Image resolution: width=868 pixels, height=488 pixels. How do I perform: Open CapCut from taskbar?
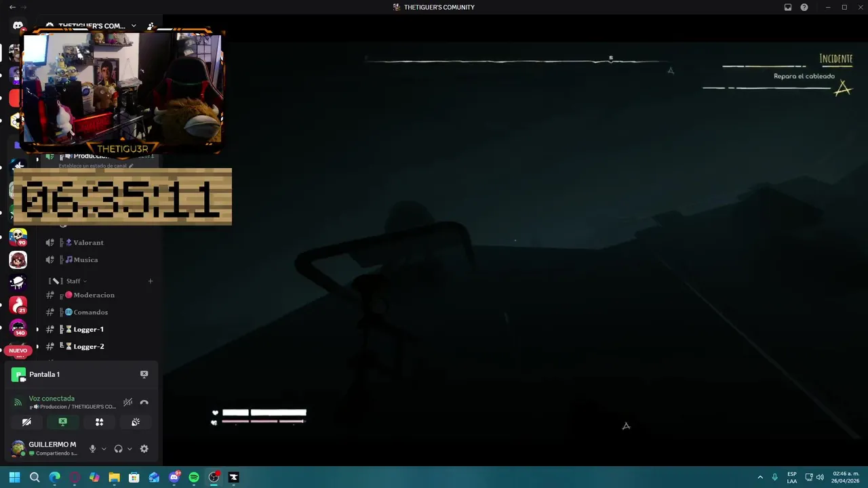point(234,477)
